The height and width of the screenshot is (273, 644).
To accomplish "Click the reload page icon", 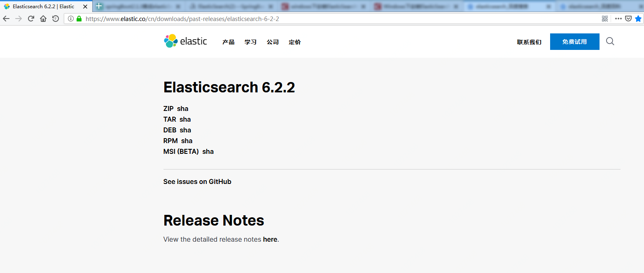I will tap(31, 19).
